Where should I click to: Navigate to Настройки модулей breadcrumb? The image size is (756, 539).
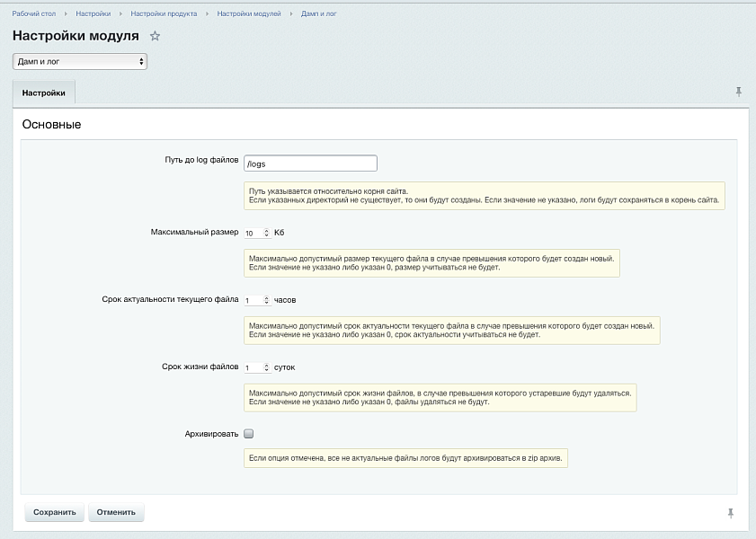[x=251, y=14]
